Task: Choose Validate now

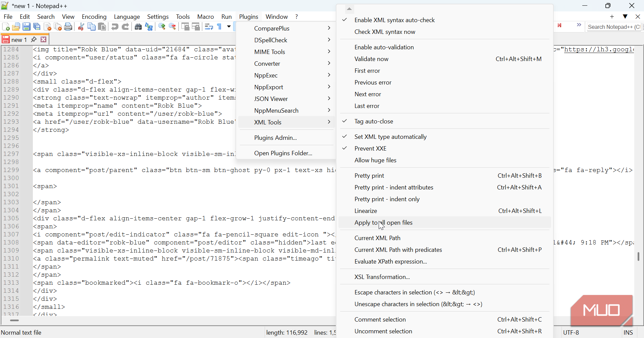Action: [444, 59]
